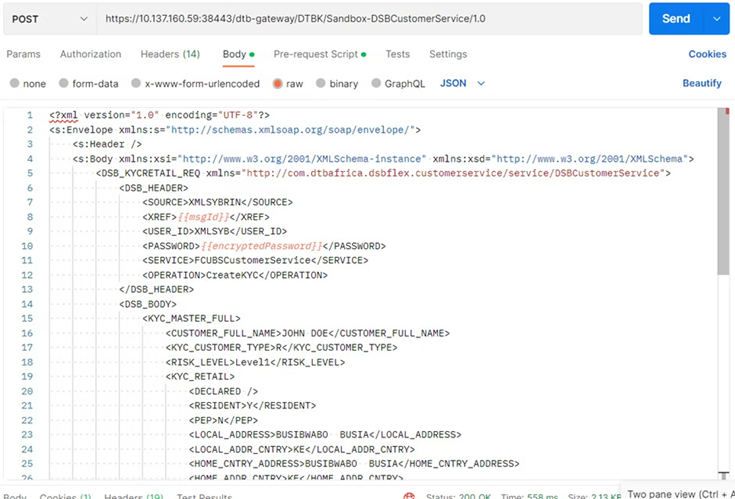Select the none body type radio
This screenshot has height=499, width=735.
14,84
